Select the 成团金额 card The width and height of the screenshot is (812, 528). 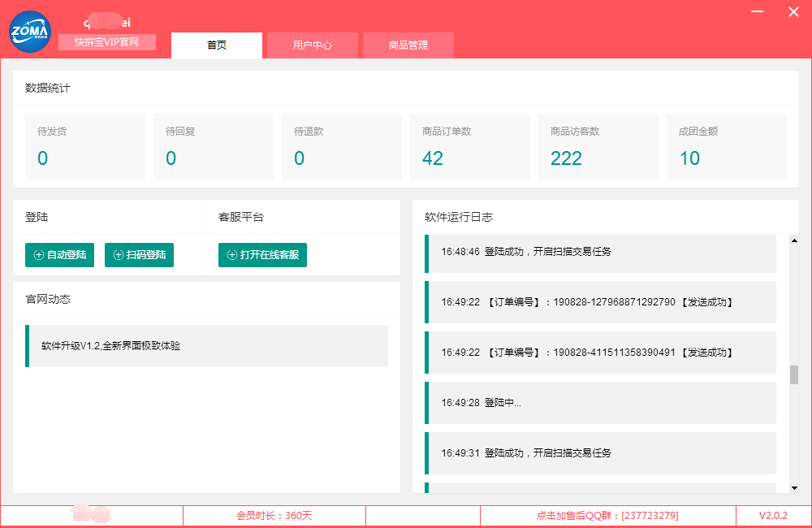pos(726,146)
